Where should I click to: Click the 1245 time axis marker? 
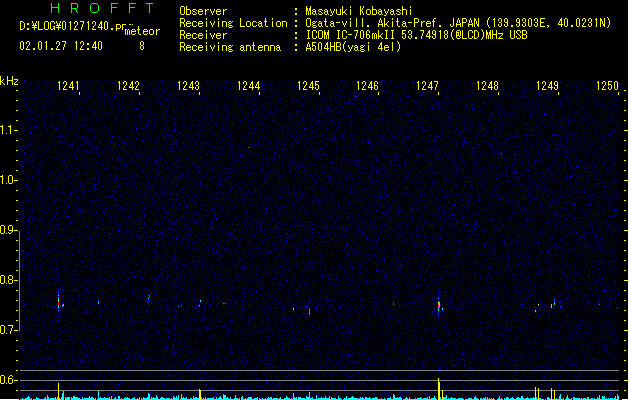[x=308, y=86]
